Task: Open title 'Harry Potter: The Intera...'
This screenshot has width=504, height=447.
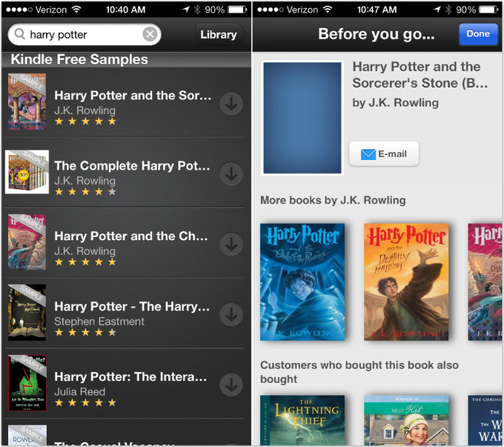Action: (130, 377)
